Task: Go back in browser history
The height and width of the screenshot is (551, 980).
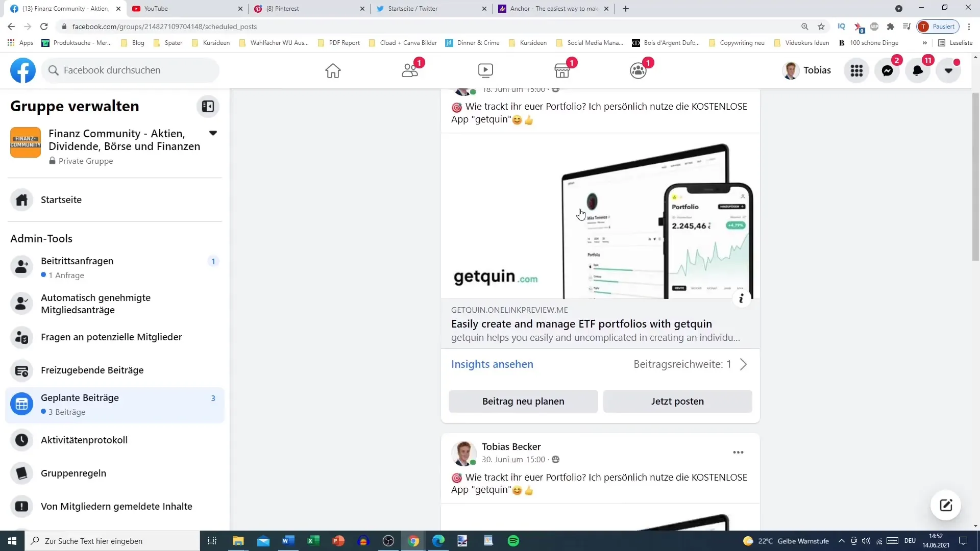Action: (11, 27)
